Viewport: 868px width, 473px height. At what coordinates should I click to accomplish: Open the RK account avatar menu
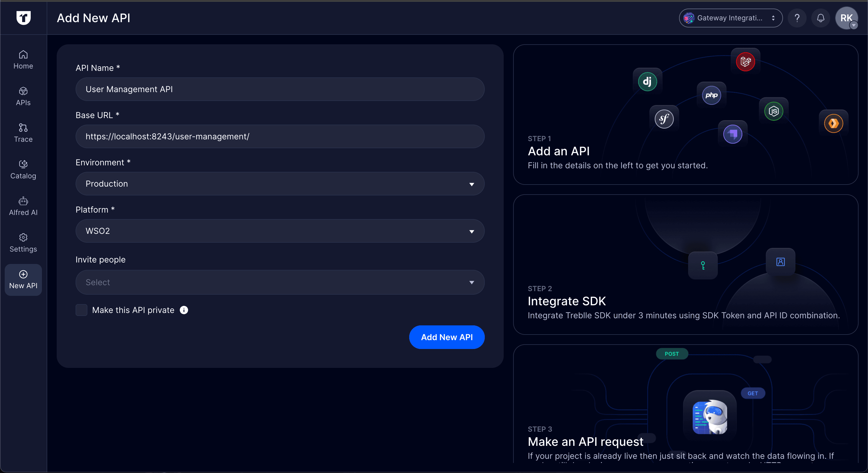[847, 18]
